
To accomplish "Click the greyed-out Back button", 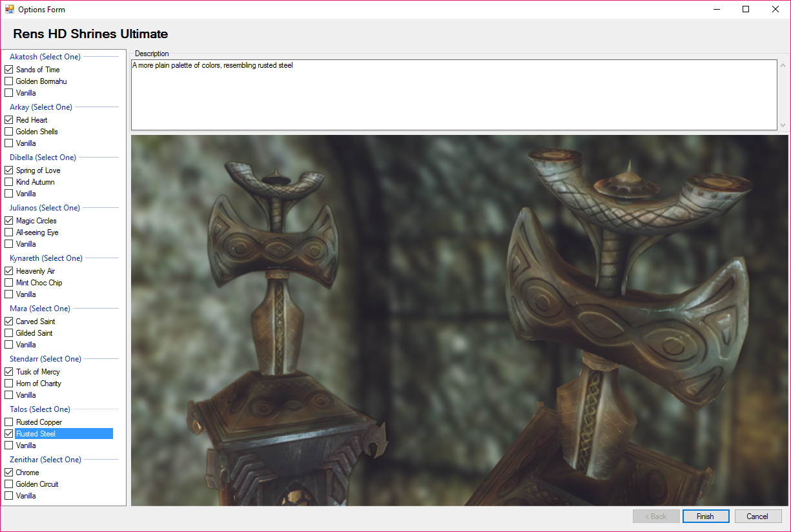I will coord(656,517).
